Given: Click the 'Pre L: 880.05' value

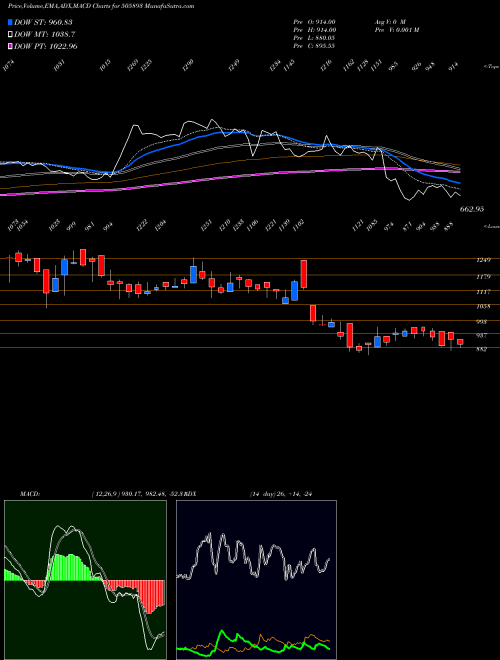Looking at the screenshot, I should pyautogui.click(x=314, y=38).
